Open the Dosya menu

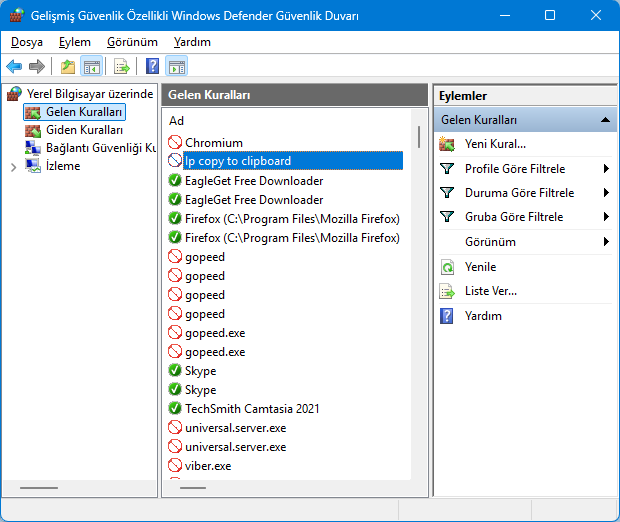coord(27,42)
